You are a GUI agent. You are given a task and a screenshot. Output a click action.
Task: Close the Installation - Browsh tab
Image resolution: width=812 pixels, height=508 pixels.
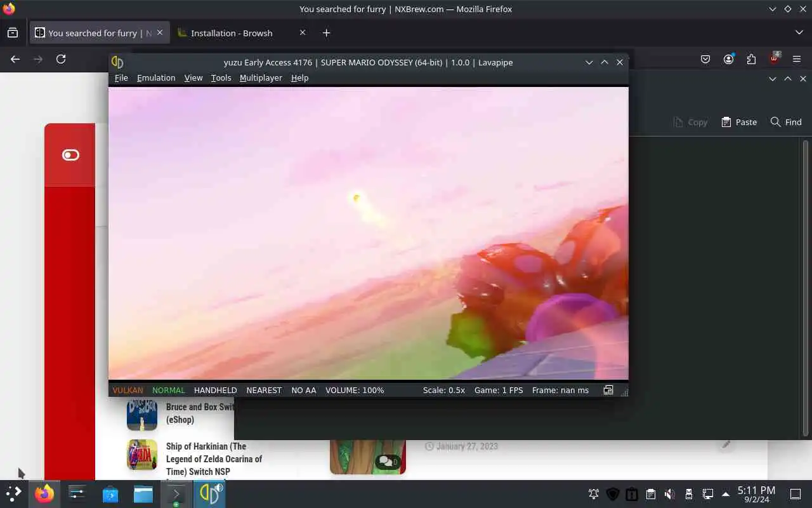(302, 32)
